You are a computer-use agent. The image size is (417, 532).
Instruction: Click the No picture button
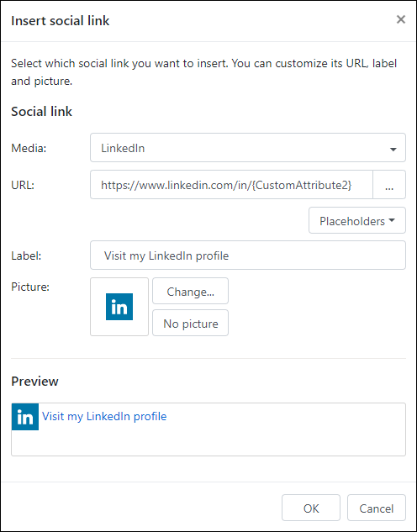coord(190,323)
